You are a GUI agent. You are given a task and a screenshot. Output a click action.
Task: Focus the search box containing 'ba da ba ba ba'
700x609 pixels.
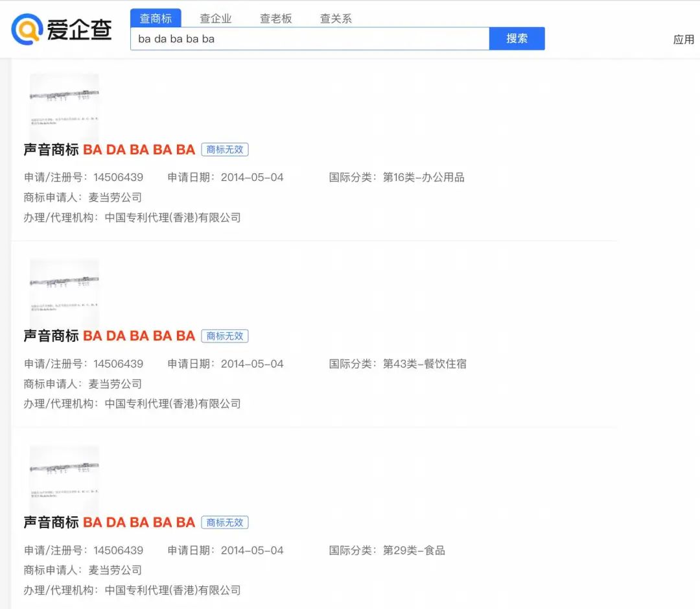tap(310, 39)
